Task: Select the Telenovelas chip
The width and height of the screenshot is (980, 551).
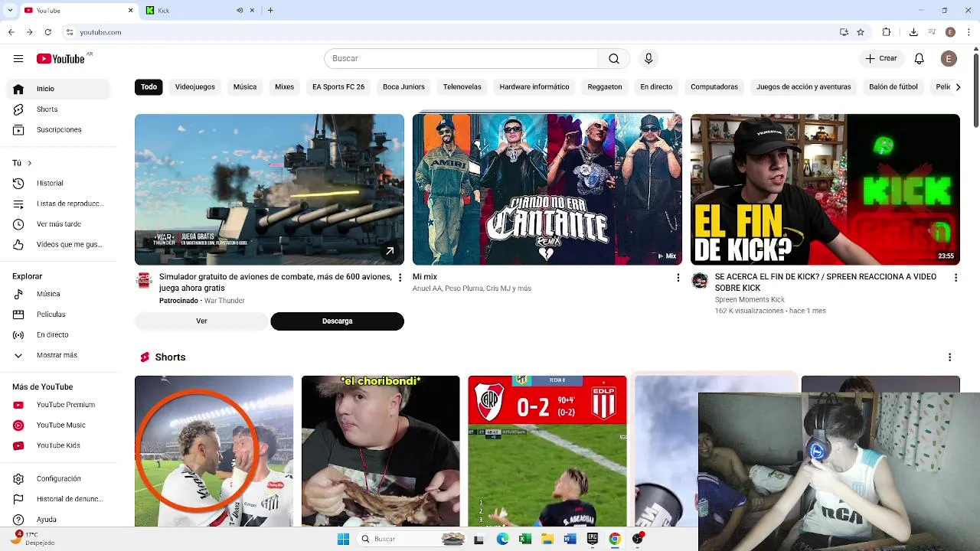Action: tap(462, 87)
